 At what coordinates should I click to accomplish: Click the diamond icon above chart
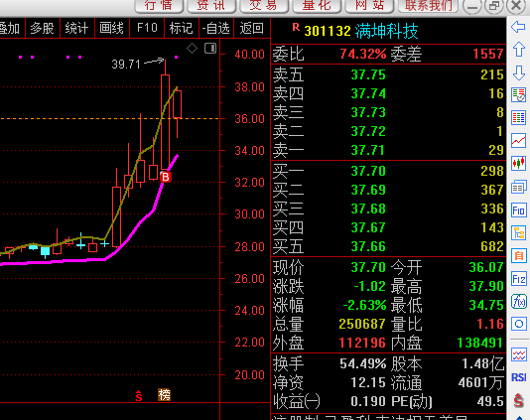click(192, 49)
